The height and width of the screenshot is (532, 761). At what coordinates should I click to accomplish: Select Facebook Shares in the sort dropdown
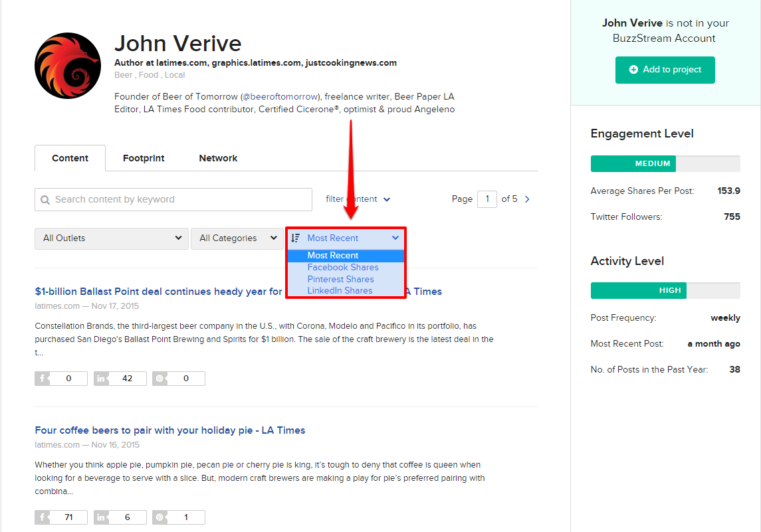tap(343, 267)
